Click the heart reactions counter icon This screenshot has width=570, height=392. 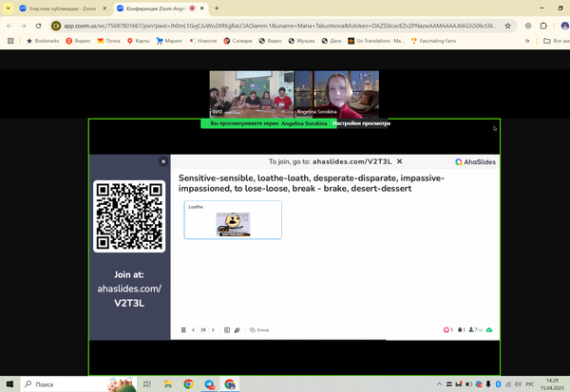tap(447, 329)
